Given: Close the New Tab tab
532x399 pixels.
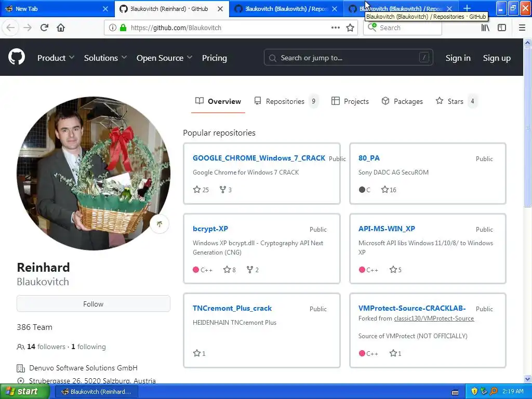Looking at the screenshot, I should click(x=105, y=9).
